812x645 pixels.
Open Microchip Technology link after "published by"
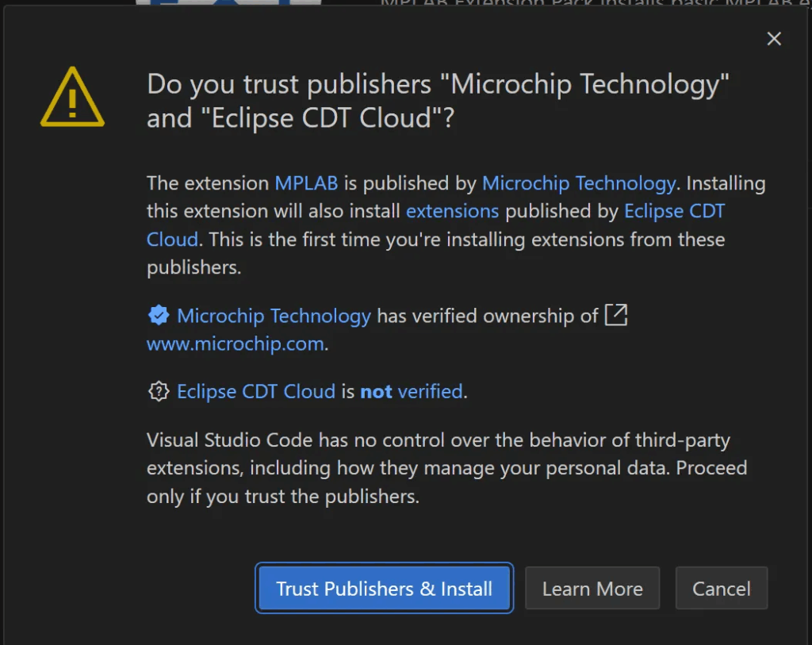point(578,183)
